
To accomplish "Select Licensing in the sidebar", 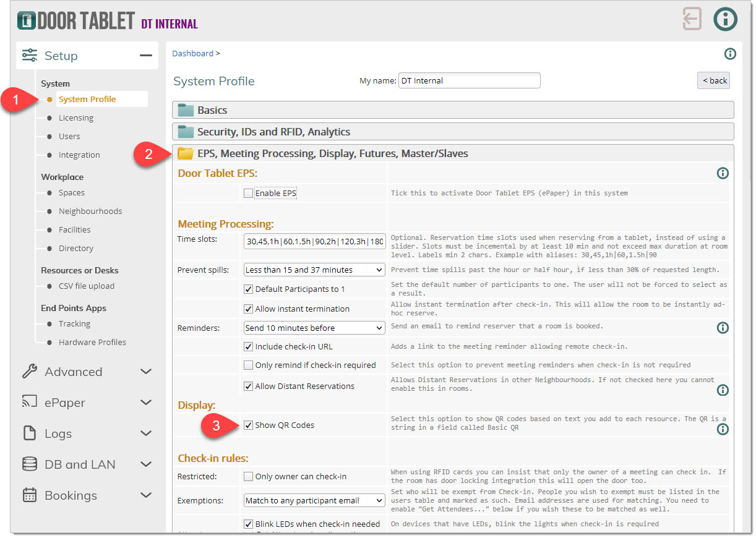I will 76,118.
